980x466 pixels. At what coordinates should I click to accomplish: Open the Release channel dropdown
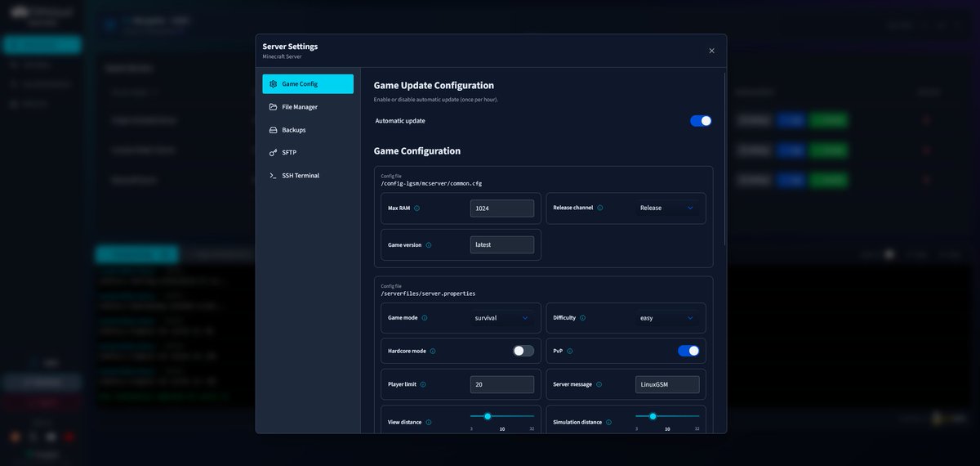click(667, 208)
